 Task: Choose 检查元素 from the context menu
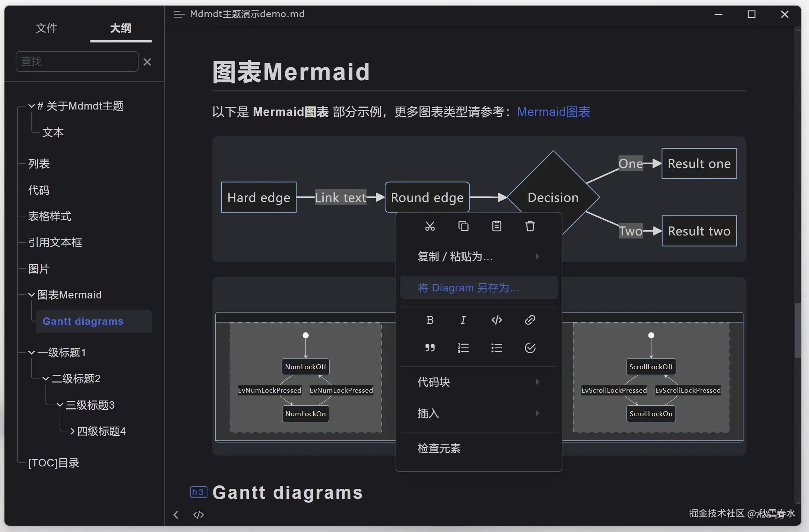click(x=439, y=448)
